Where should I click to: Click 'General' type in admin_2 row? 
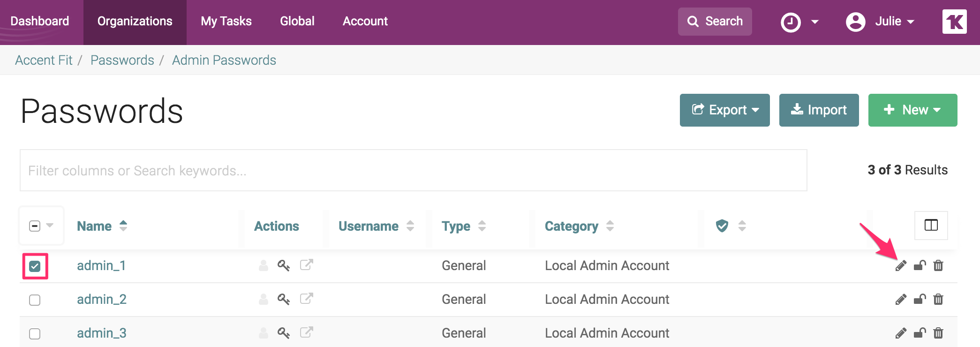tap(464, 299)
